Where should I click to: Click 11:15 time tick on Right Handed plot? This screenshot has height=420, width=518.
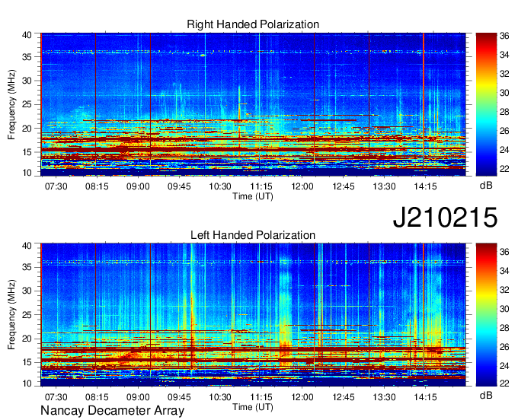(261, 186)
